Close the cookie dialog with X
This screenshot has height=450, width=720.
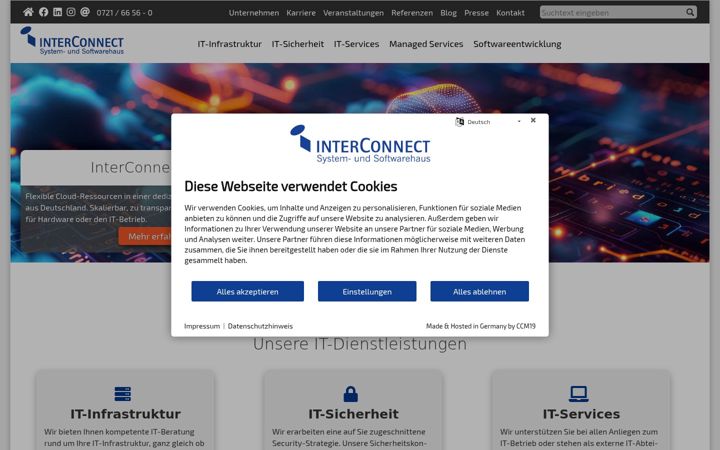pos(533,120)
